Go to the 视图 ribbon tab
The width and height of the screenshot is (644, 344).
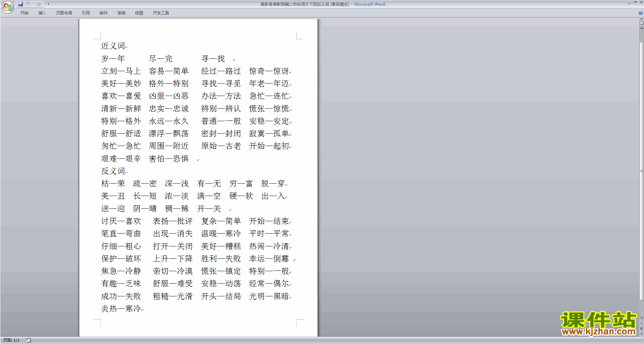tap(139, 13)
